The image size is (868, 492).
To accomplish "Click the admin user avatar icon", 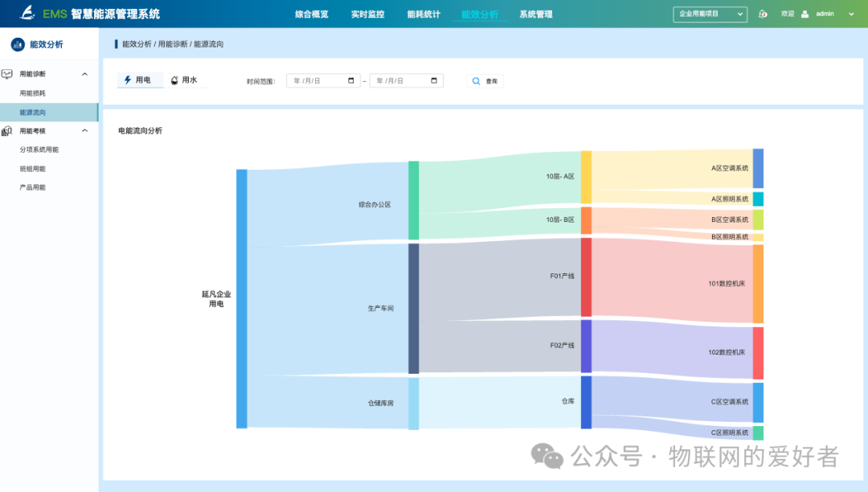I will 807,14.
